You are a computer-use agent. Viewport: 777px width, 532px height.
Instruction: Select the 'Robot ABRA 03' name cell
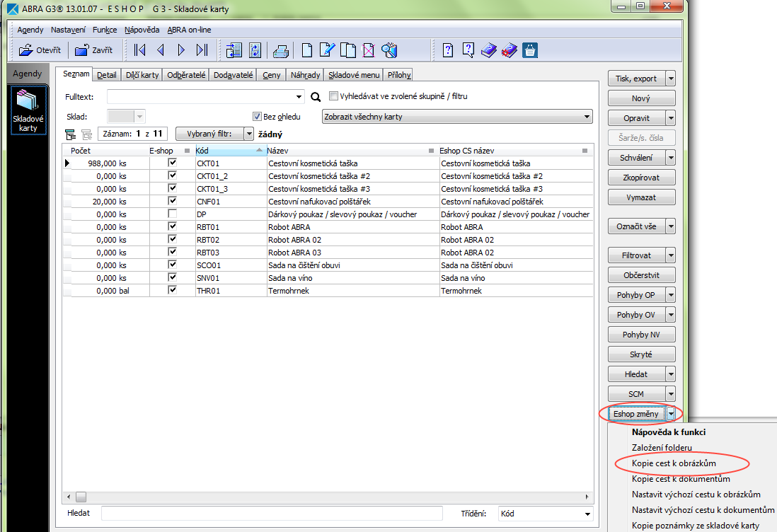tap(352, 252)
